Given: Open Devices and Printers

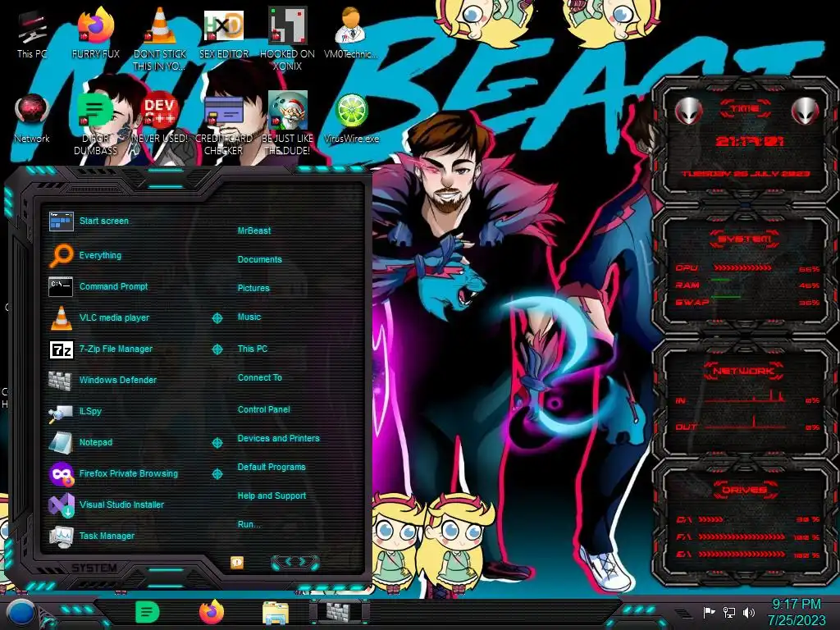Looking at the screenshot, I should coord(278,438).
